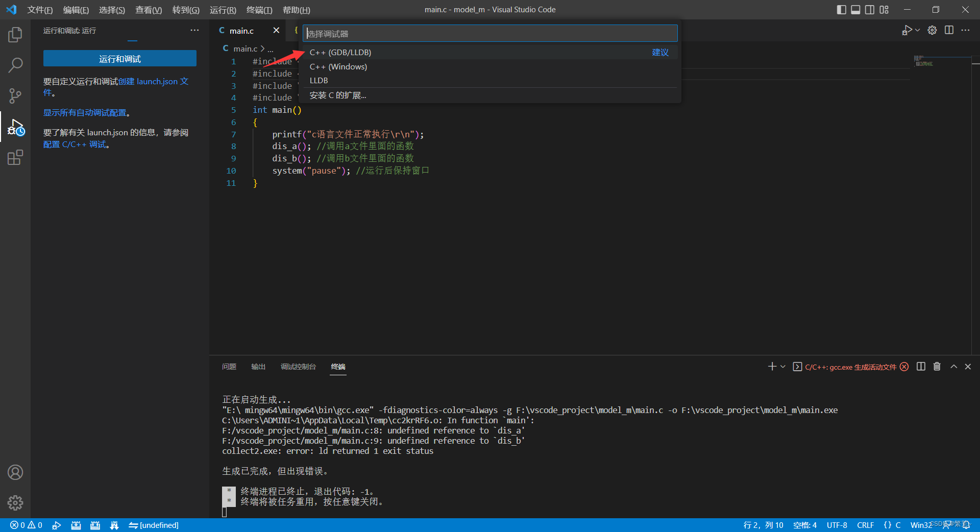This screenshot has height=532, width=980.
Task: Toggle primary side bar layout icon
Action: [842, 10]
